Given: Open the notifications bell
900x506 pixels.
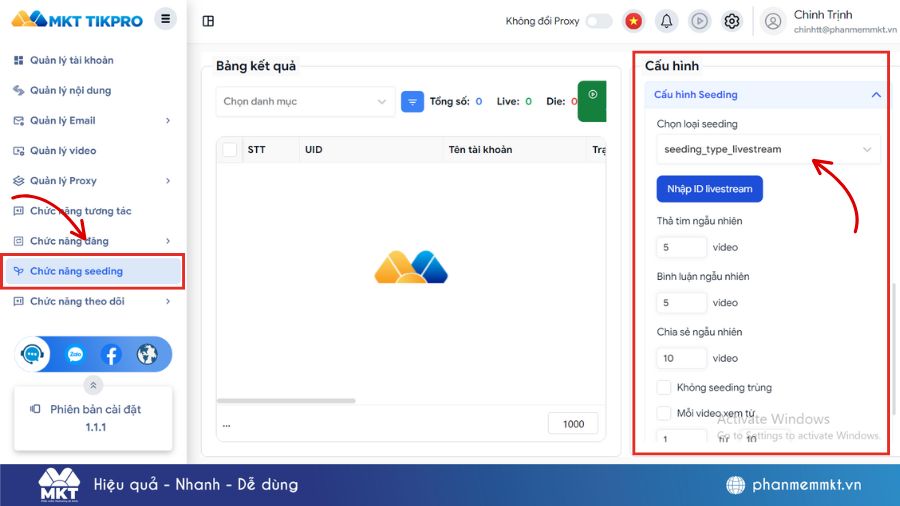Looking at the screenshot, I should [x=666, y=21].
